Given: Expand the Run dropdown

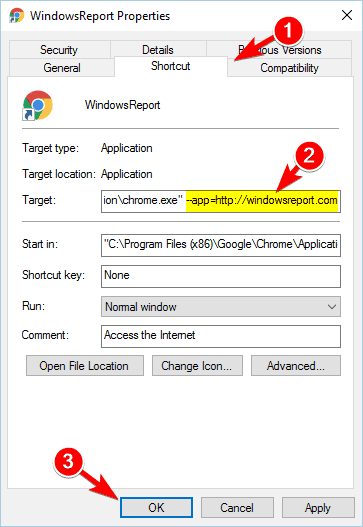Looking at the screenshot, I should pyautogui.click(x=220, y=307).
